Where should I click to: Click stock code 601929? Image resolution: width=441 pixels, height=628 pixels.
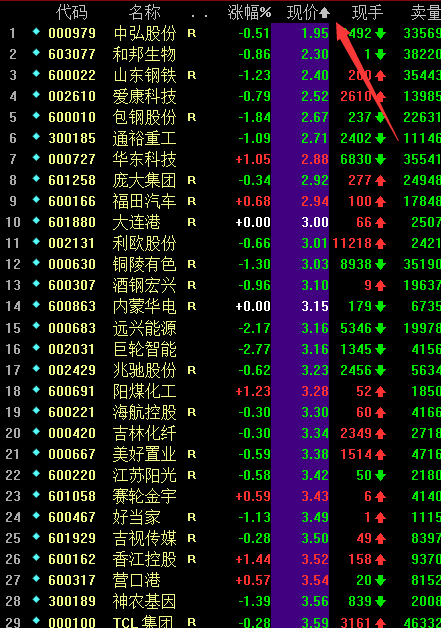click(x=72, y=538)
